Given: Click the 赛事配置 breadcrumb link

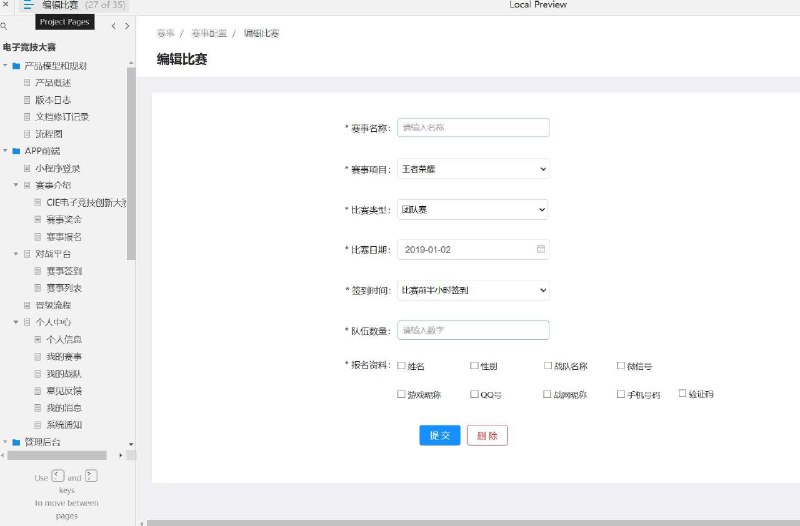Looking at the screenshot, I should [209, 34].
